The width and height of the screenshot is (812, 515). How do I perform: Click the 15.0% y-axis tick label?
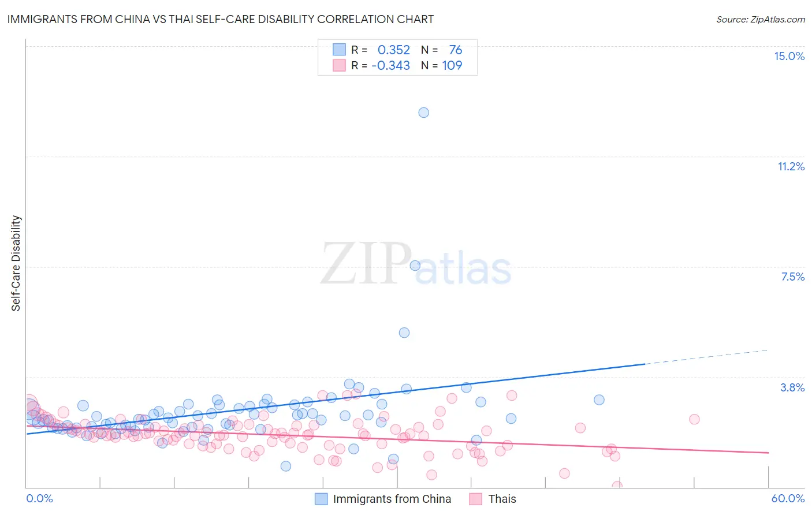[x=789, y=56]
